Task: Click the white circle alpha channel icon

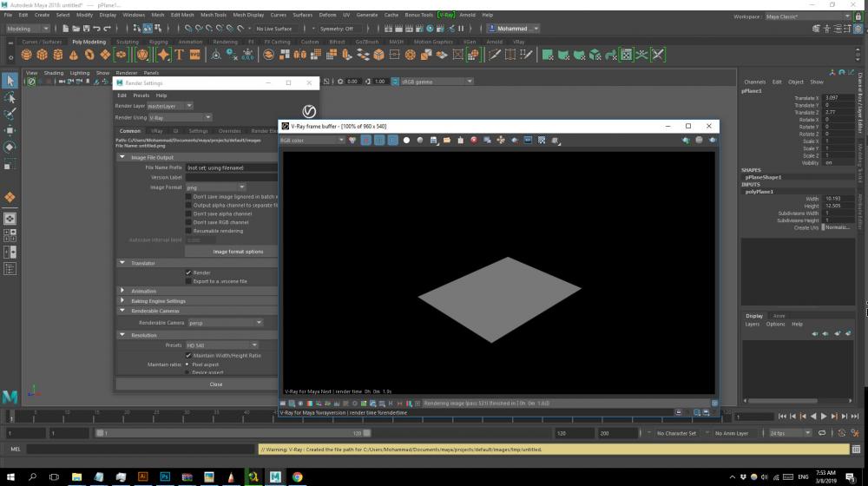Action: (x=406, y=140)
